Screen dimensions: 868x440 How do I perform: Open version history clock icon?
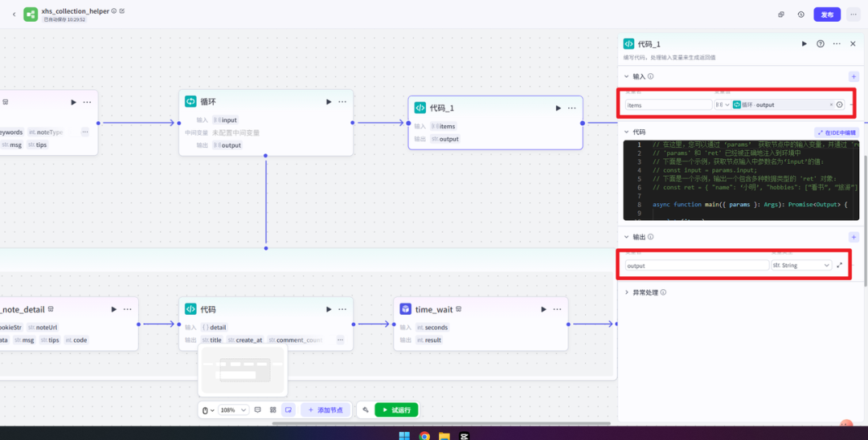point(801,14)
